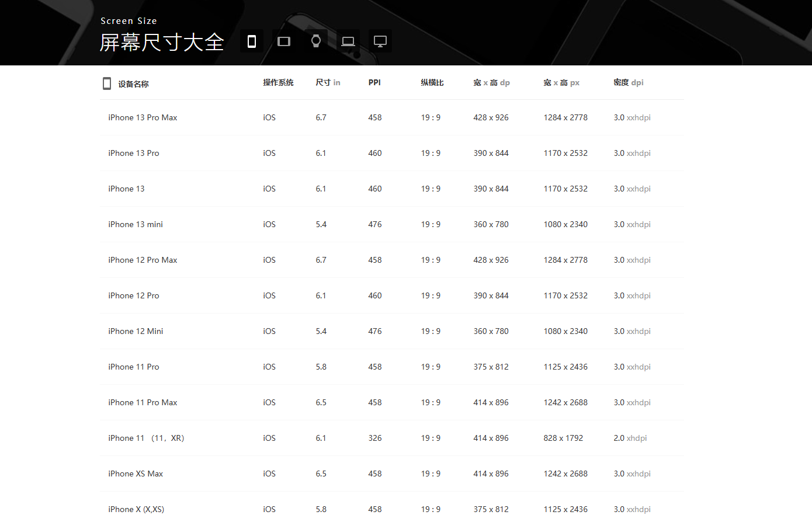This screenshot has width=812, height=522.
Task: Click 414 x 896 dp in iPhone 11 Pro Max row
Action: pos(491,402)
